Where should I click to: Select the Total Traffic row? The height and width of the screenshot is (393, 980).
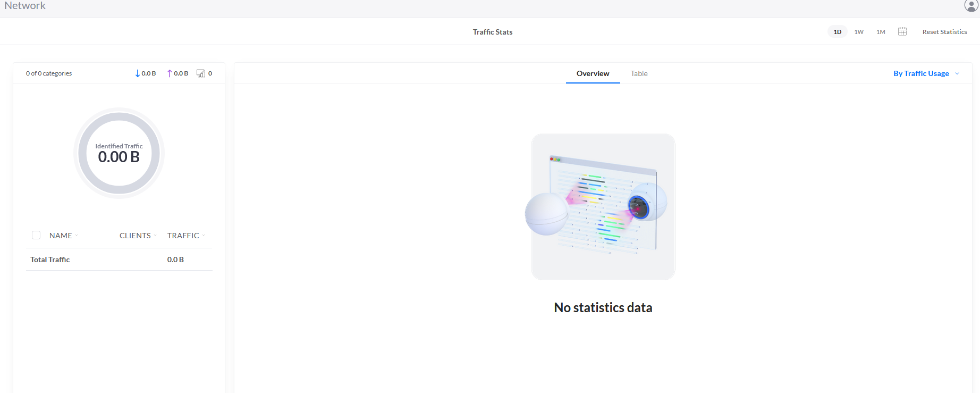coord(119,260)
